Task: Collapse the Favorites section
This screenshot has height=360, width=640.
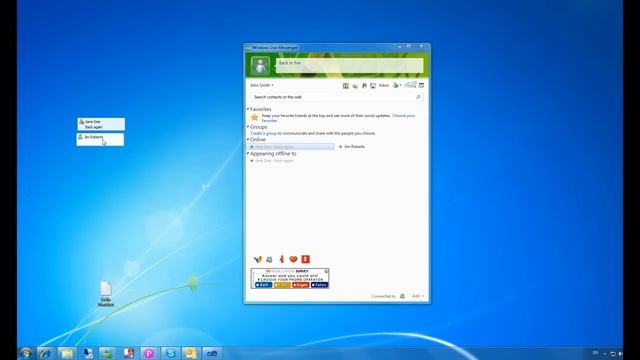Action: (248, 109)
